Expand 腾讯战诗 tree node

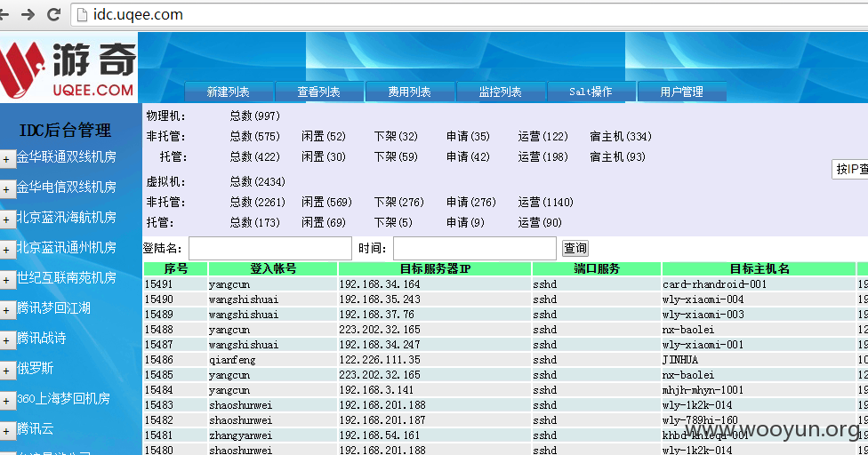(6, 340)
